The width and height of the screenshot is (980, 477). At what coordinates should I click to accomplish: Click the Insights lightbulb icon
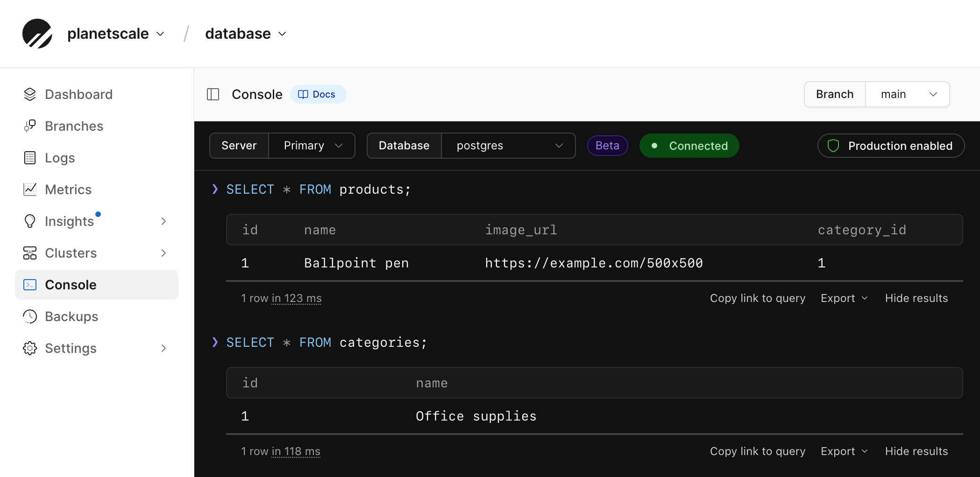30,221
